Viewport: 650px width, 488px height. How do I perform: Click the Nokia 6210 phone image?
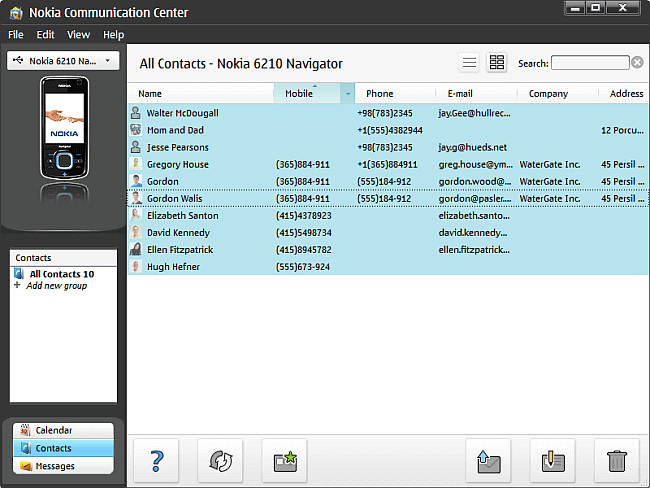click(x=64, y=128)
